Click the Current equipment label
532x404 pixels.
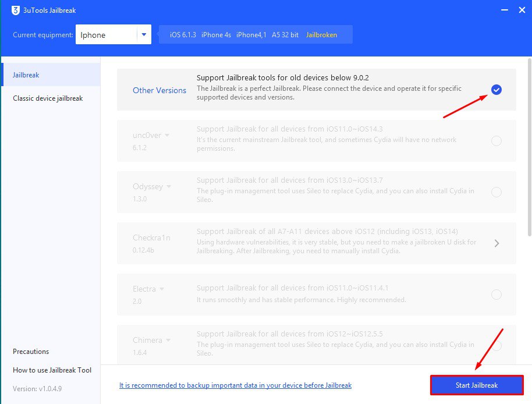(43, 34)
